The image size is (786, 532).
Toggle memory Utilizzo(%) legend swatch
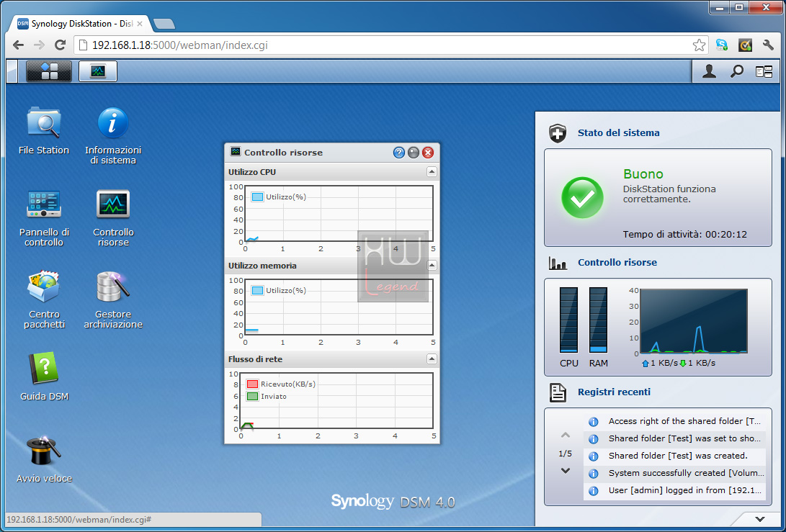coord(257,291)
